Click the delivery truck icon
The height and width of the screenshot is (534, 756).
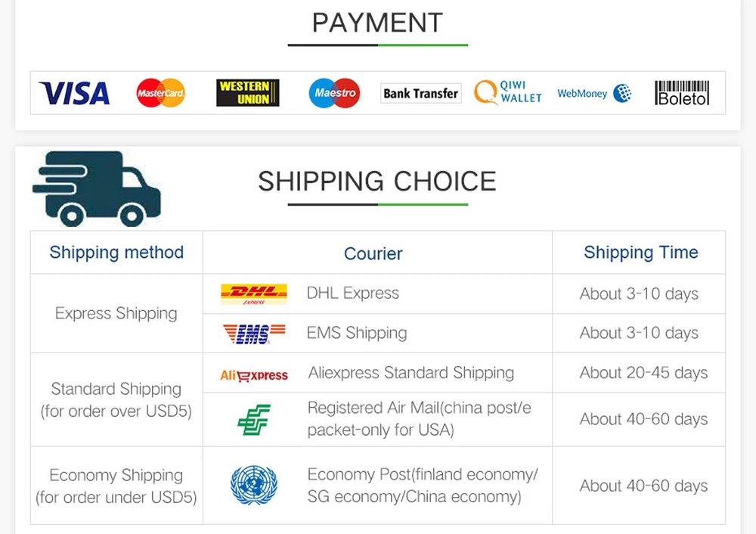coord(97,188)
